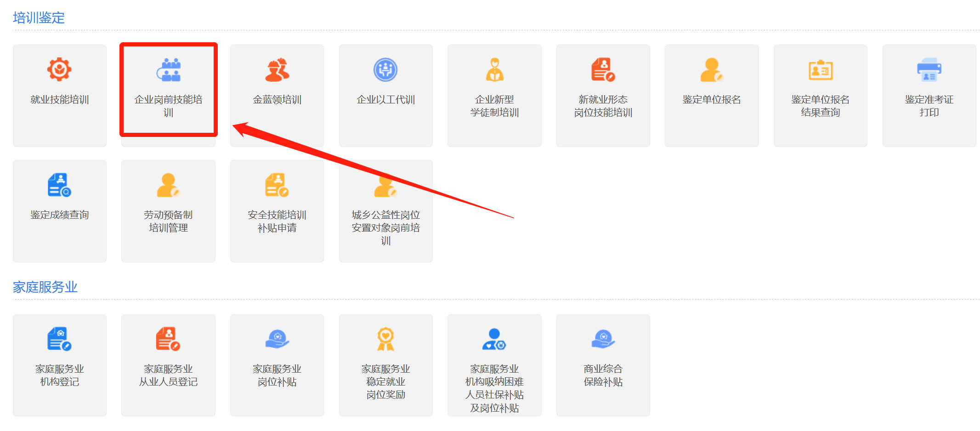The width and height of the screenshot is (980, 431).
Task: Open the 新就业形态岗位技能培训 icon
Action: click(x=603, y=70)
